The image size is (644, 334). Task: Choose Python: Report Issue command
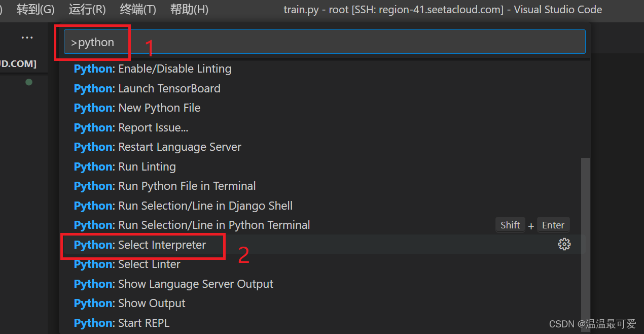coord(131,127)
